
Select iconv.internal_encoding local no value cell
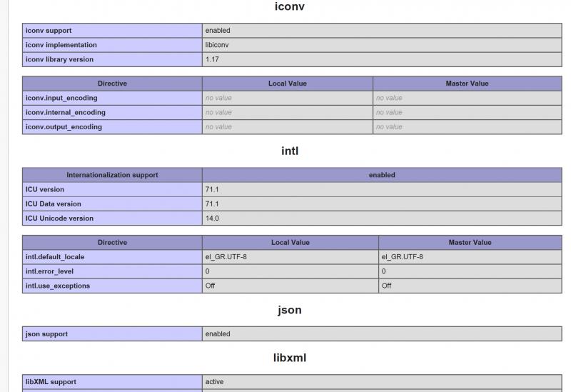tap(288, 113)
